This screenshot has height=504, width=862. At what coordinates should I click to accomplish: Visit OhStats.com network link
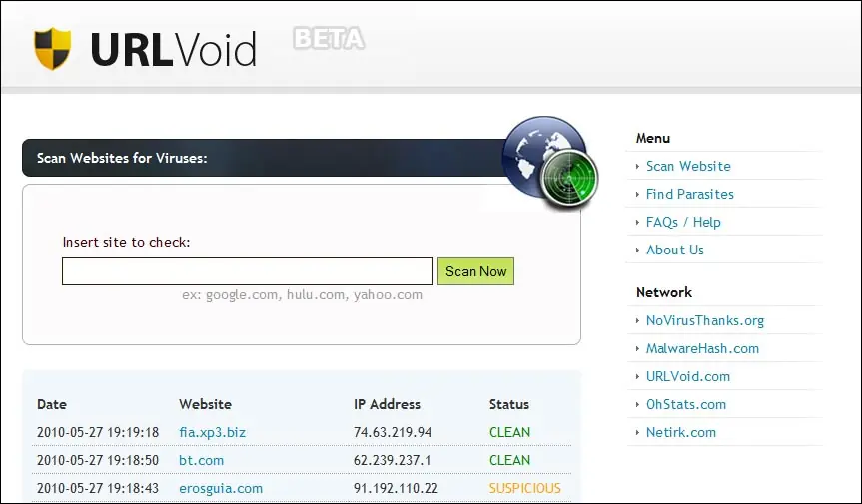click(686, 404)
